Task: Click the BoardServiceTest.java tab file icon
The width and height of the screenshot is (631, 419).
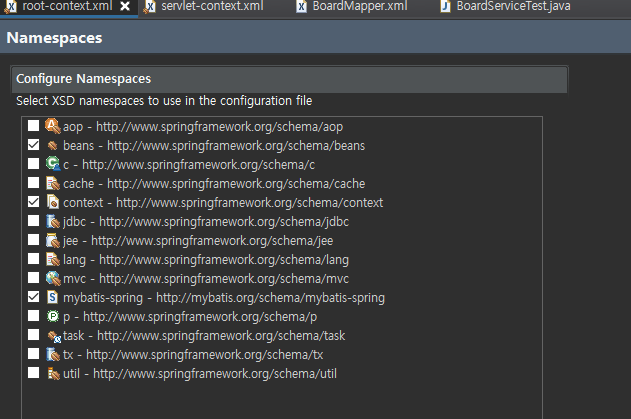Action: (445, 6)
